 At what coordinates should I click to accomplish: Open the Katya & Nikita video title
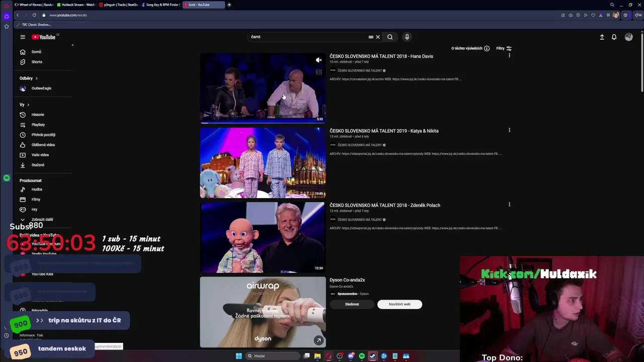[x=384, y=131]
